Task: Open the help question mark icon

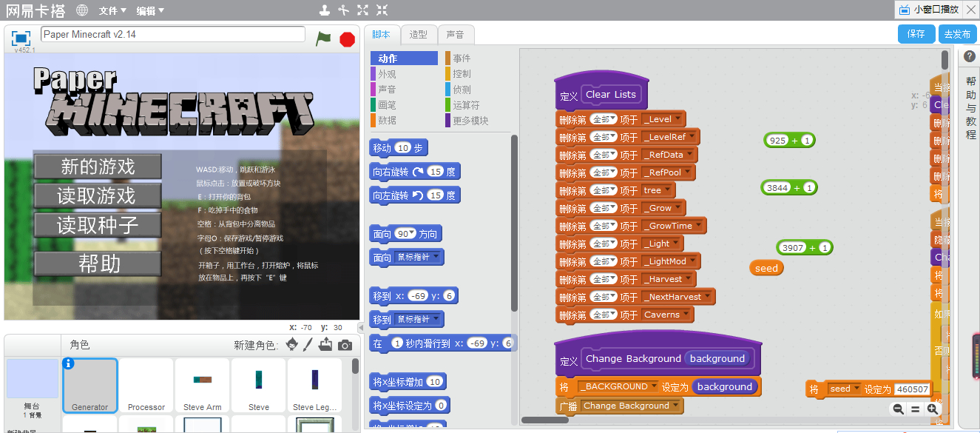Action: (970, 57)
